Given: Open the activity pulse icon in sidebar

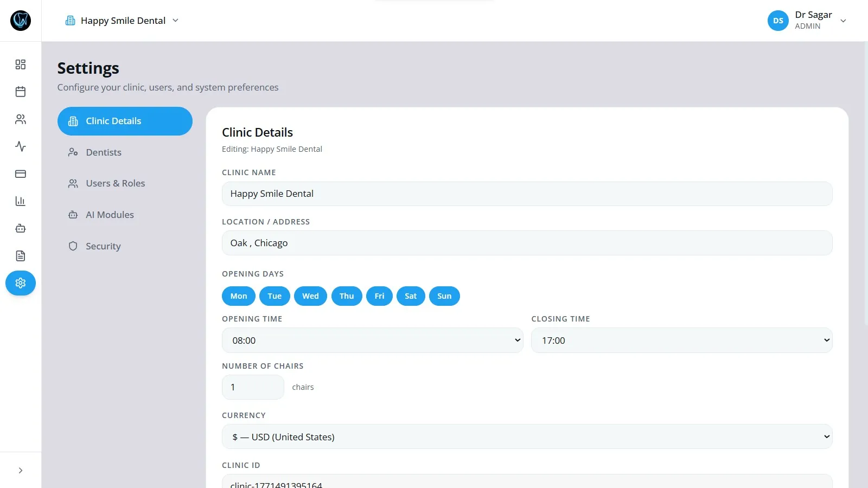Looking at the screenshot, I should click(21, 146).
